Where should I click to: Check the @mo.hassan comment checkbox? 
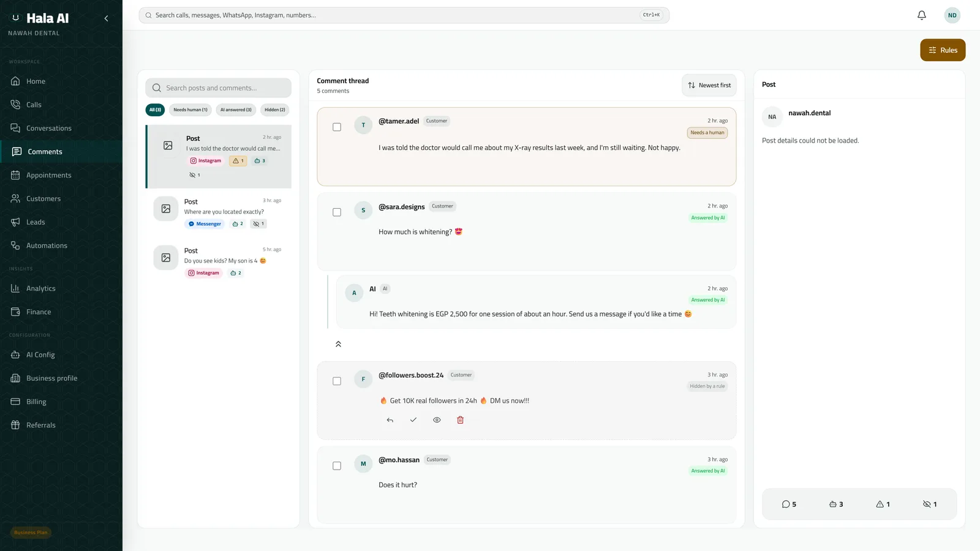[x=337, y=466]
